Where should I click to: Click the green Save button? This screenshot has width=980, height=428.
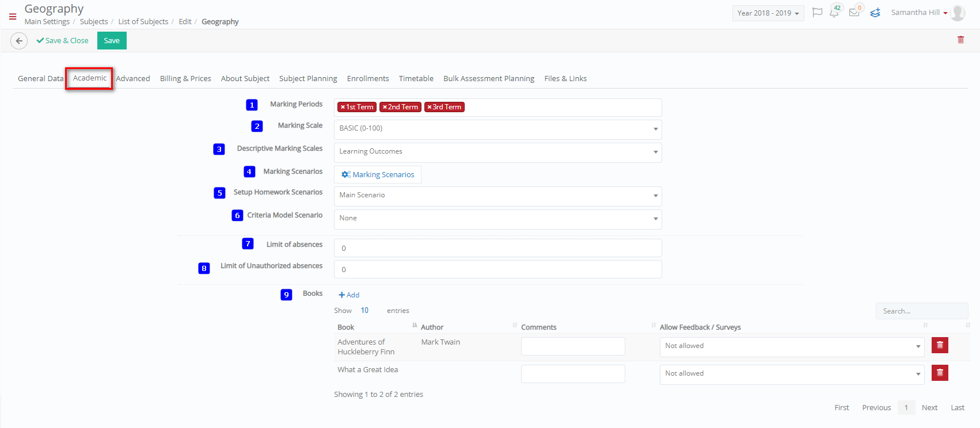point(112,41)
